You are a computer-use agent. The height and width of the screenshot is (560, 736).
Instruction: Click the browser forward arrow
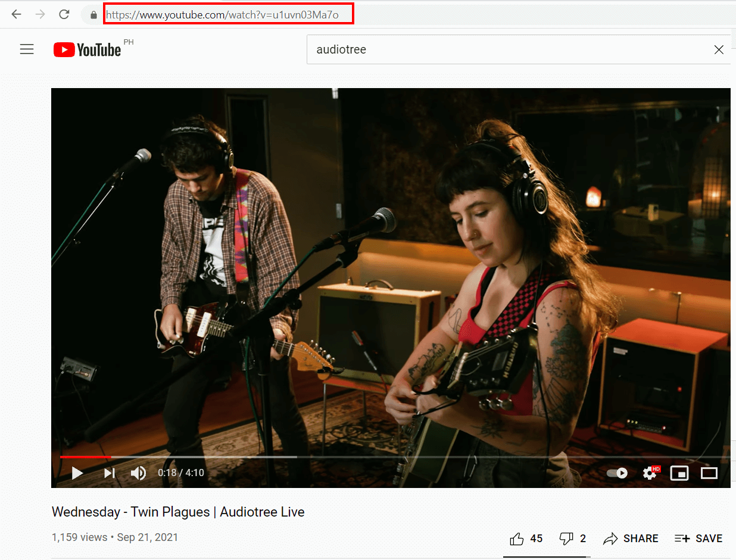40,14
